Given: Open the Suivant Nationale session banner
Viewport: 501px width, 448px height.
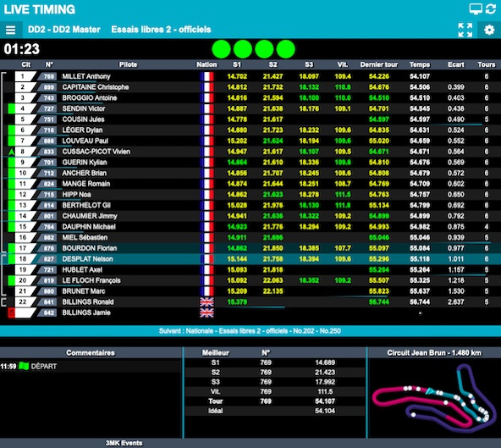Looking at the screenshot, I should click(250, 331).
